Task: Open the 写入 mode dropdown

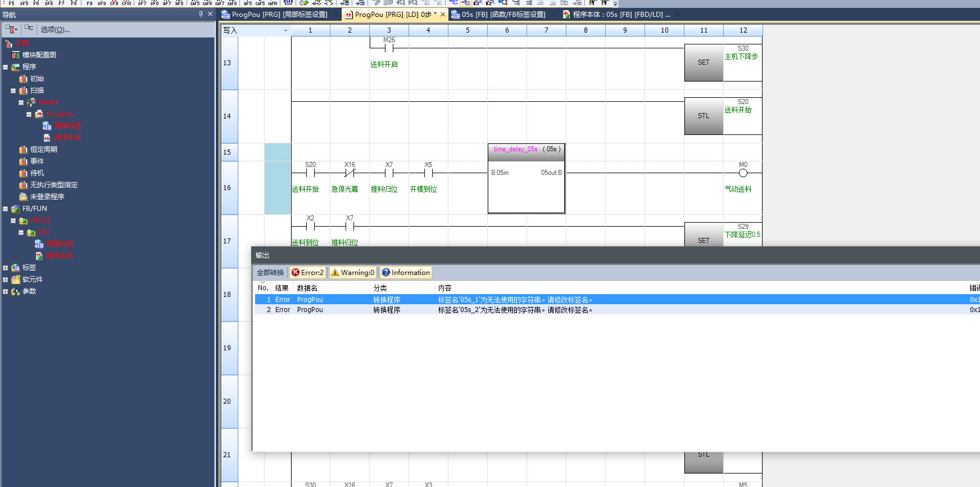Action: pyautogui.click(x=285, y=30)
